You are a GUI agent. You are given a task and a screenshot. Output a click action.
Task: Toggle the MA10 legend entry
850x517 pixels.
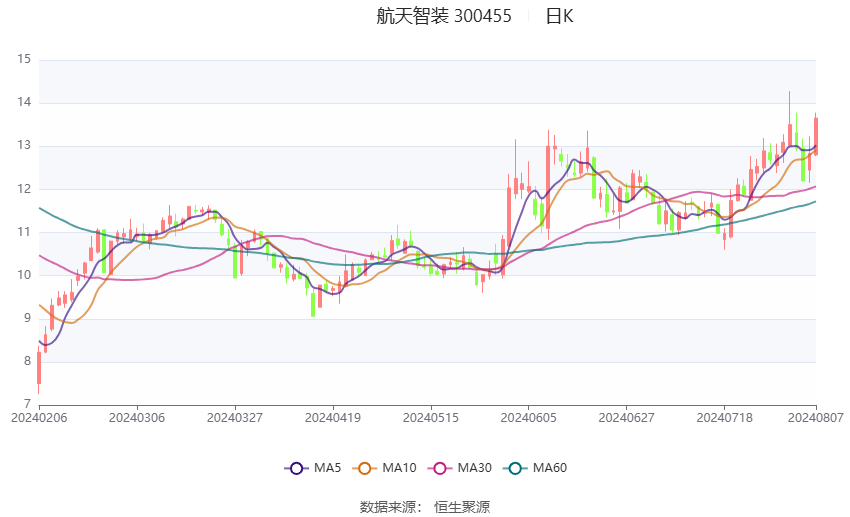384,468
